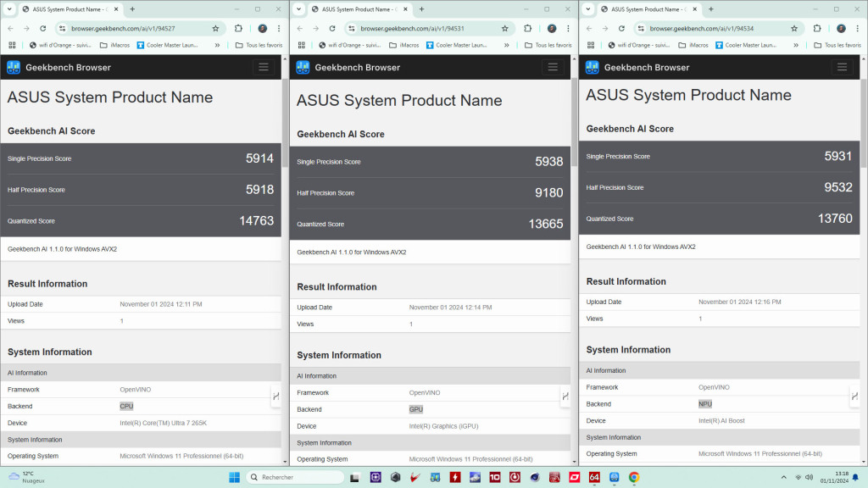Open the Windows Start menu

234,477
